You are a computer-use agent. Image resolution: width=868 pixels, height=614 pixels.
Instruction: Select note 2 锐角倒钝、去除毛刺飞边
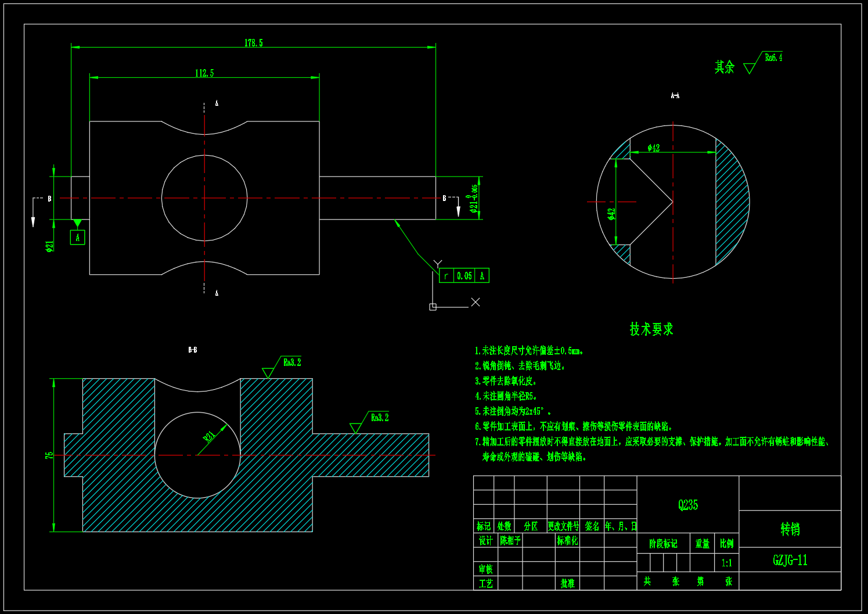(x=520, y=366)
